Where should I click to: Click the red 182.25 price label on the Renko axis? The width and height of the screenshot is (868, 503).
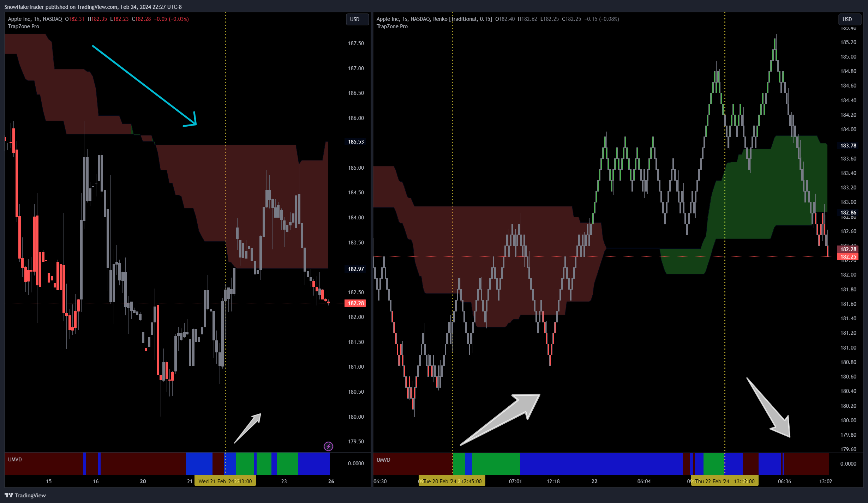[848, 257]
